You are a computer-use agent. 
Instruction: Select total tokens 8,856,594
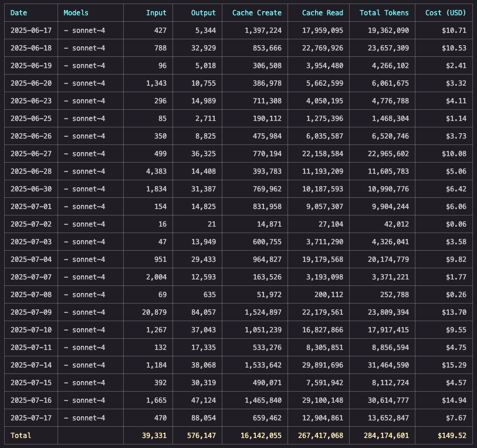point(390,348)
